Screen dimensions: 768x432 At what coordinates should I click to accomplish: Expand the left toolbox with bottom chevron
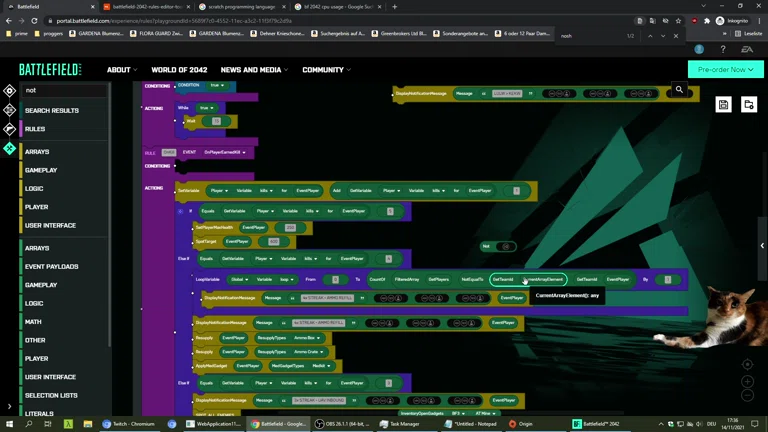point(9,406)
